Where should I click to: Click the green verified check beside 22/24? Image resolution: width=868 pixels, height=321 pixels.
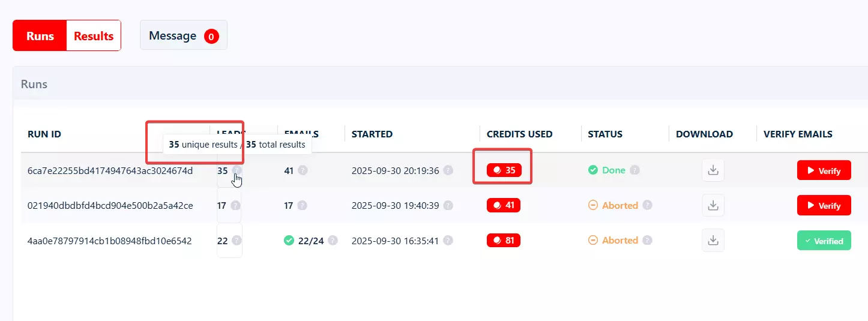289,241
